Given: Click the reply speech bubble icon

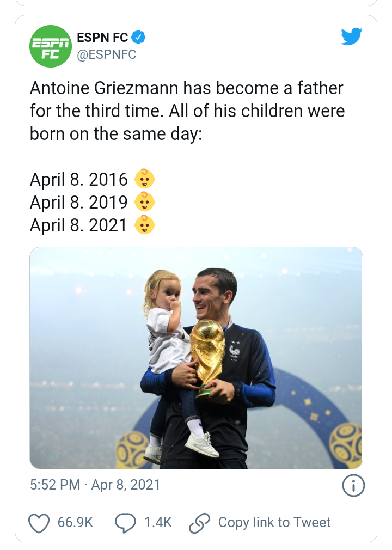Looking at the screenshot, I should pyautogui.click(x=125, y=523).
